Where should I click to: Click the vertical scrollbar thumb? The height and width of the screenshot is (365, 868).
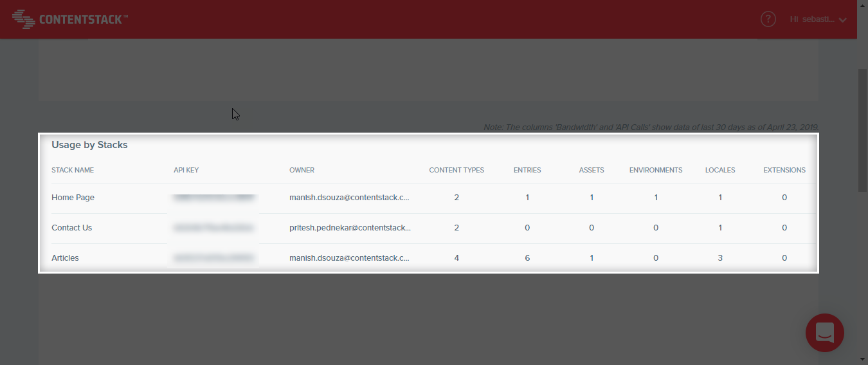coord(862,130)
